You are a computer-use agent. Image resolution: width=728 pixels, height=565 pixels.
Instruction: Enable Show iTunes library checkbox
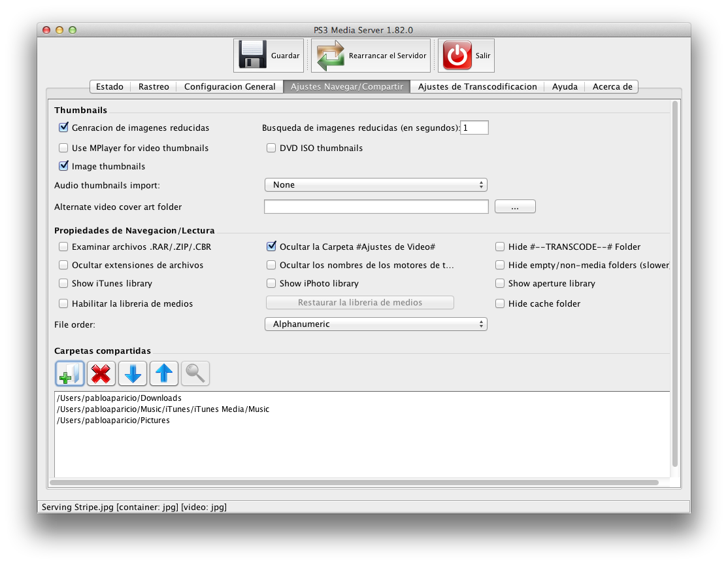tap(63, 283)
